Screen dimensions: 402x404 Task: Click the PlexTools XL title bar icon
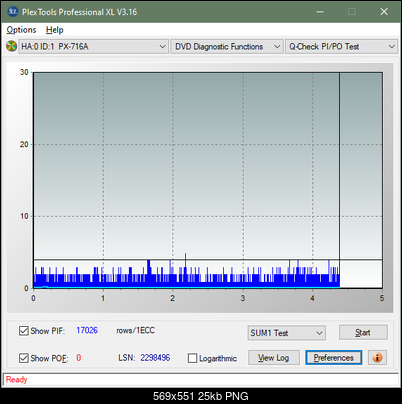13,12
